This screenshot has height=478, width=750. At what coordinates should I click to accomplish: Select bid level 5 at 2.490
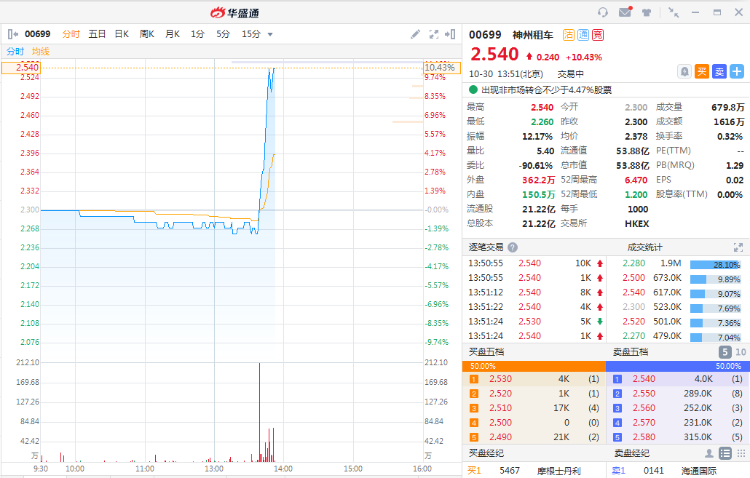tap(534, 437)
